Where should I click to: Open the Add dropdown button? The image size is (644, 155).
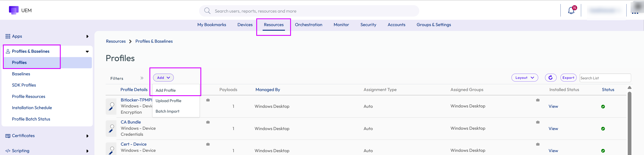click(163, 78)
